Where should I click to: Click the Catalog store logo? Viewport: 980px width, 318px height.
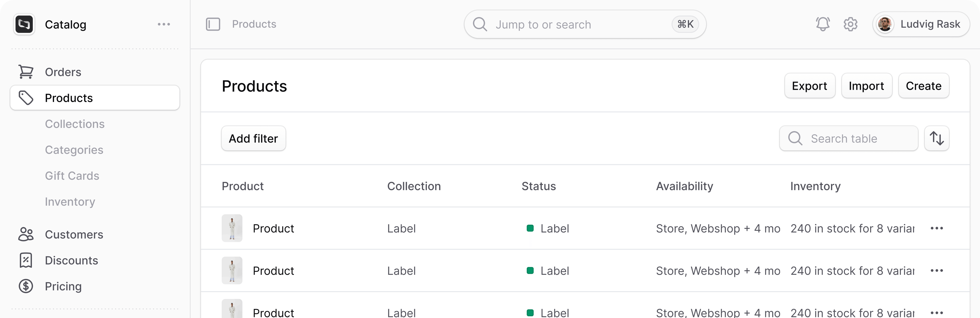click(24, 24)
